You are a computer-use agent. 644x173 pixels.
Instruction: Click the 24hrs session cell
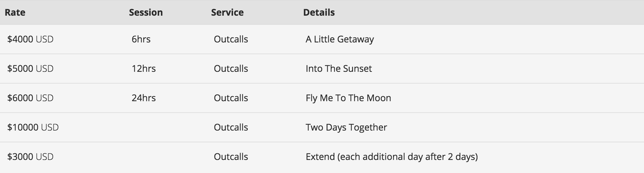click(x=144, y=98)
